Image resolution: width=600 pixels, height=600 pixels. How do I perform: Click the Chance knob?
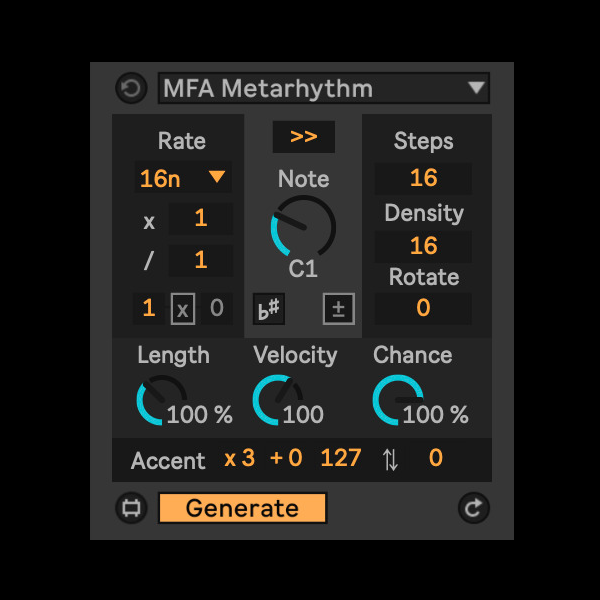(398, 399)
